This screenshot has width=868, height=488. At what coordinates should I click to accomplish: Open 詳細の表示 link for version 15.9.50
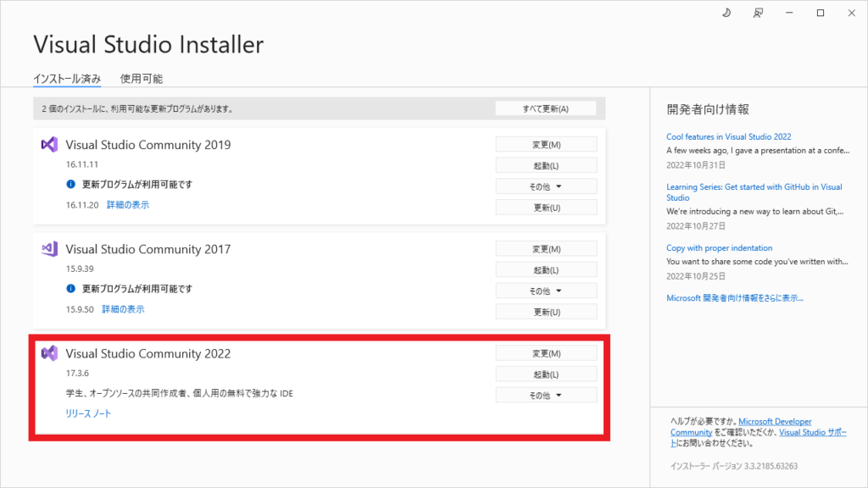tap(123, 309)
